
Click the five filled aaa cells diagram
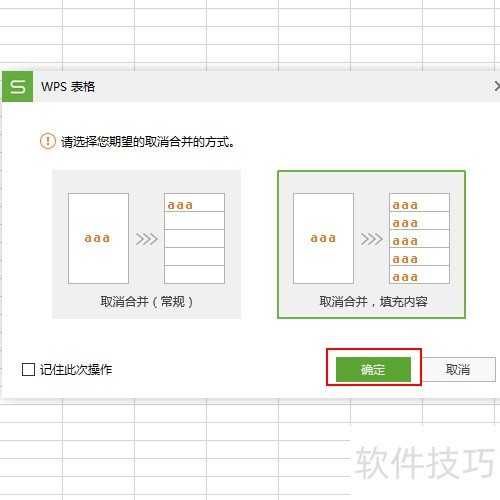click(419, 238)
